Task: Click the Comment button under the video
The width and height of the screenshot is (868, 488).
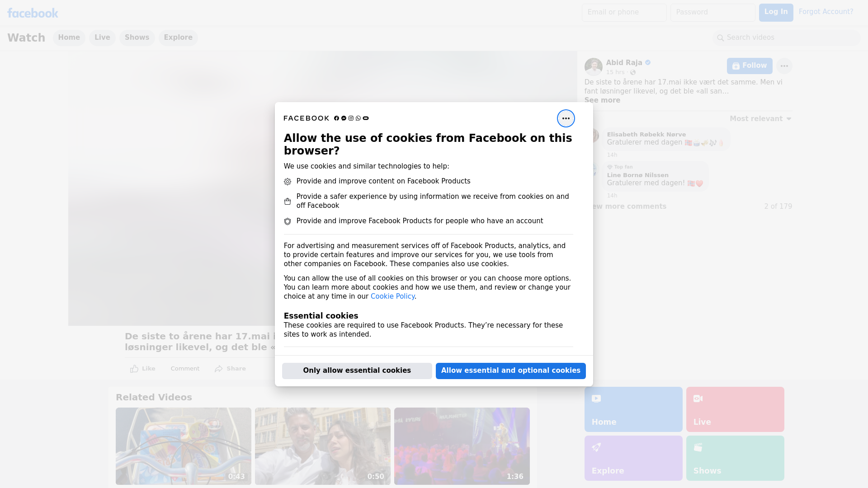Action: click(185, 369)
